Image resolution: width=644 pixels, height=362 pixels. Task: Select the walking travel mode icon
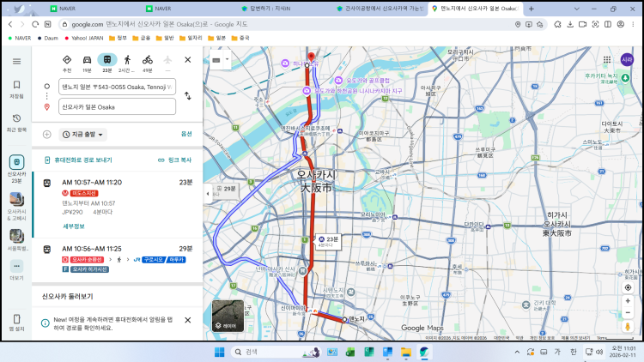click(x=127, y=59)
